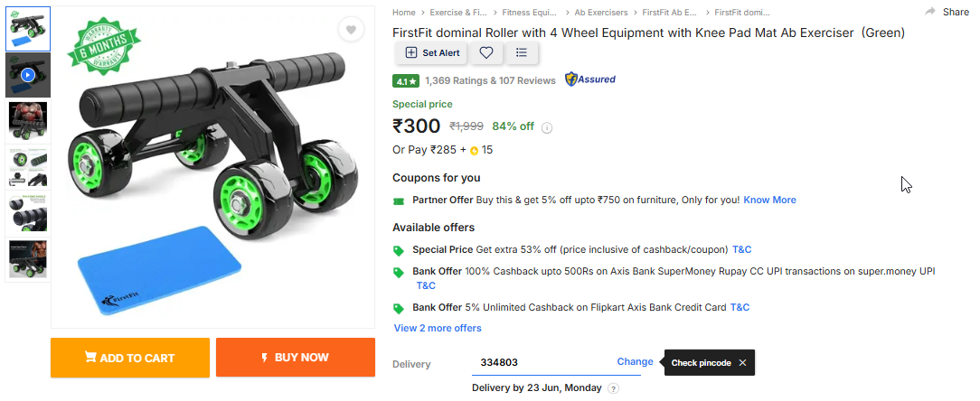
Task: Click Change pincode link
Action: [635, 361]
